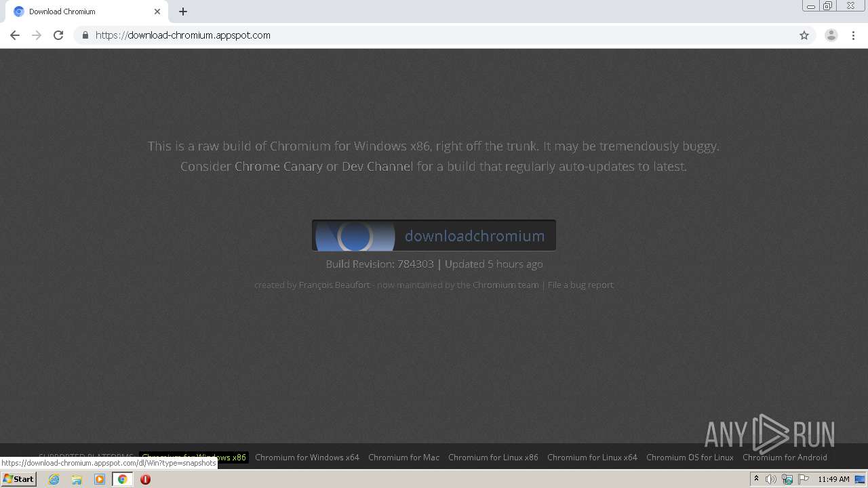Select Chromium for Windows x86 platform
This screenshot has width=868, height=488.
pyautogui.click(x=194, y=457)
